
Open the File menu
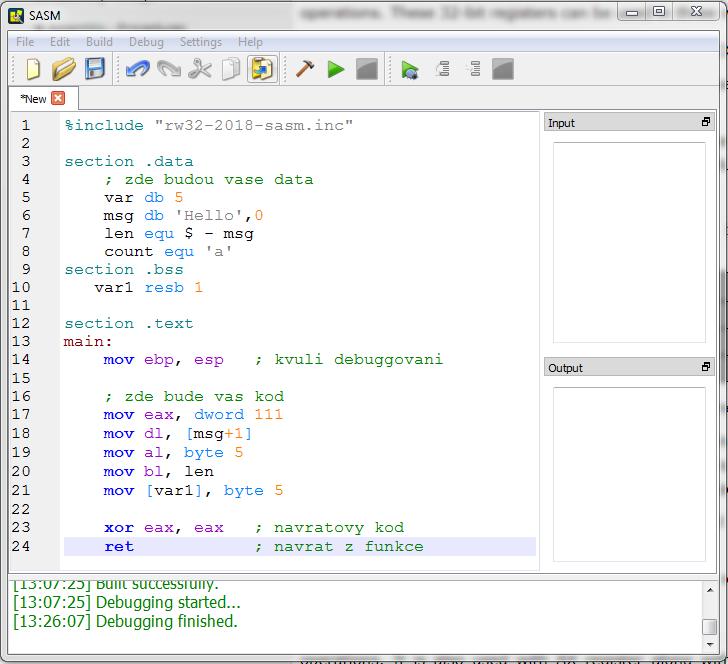(x=25, y=42)
